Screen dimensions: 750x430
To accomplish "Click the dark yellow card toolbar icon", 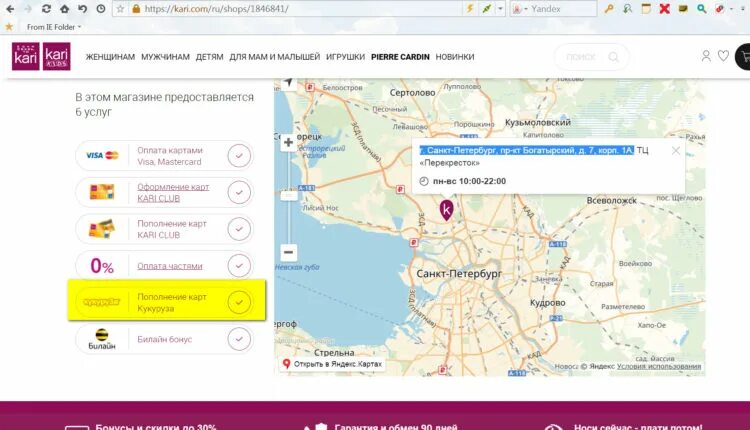I will (683, 9).
